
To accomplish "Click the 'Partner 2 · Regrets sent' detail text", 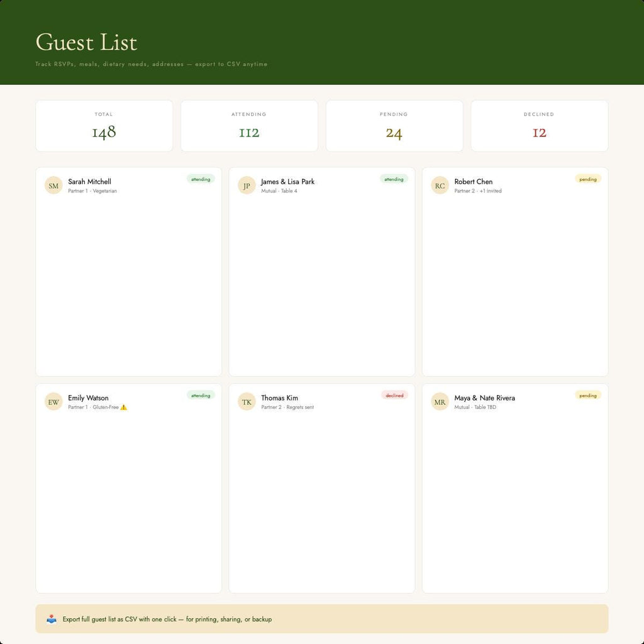I will coord(287,408).
